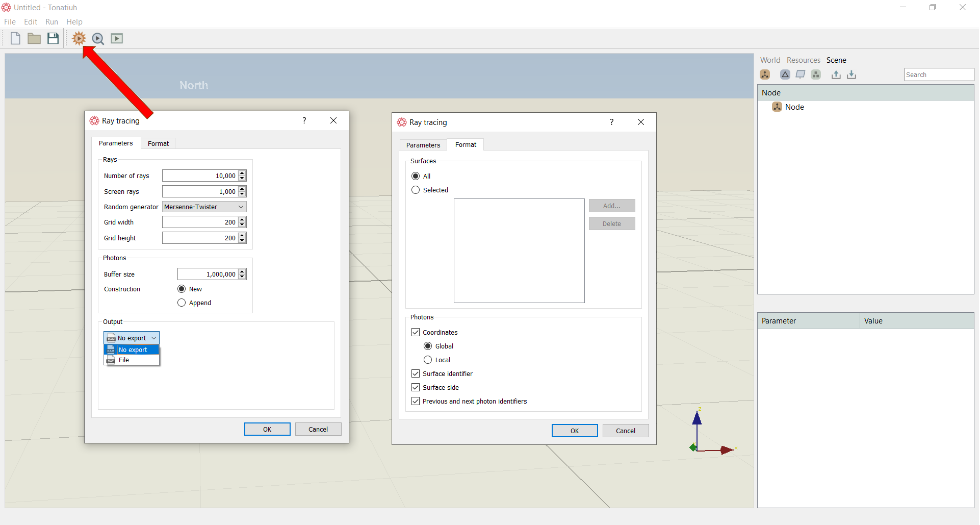Click the blue Z axis arrow gizmo
Viewport: 980px width, 525px height.
[x=697, y=418]
